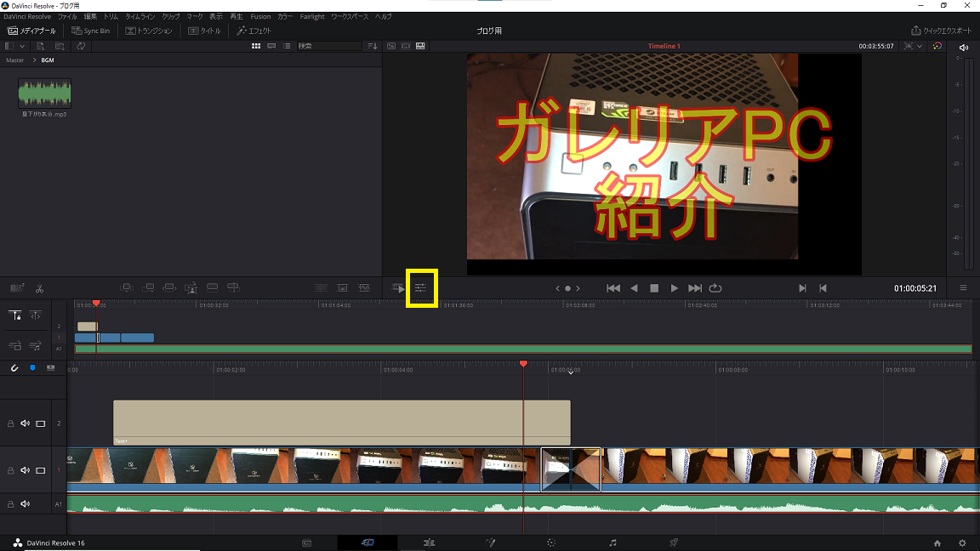Image resolution: width=980 pixels, height=551 pixels.
Task: Click the トランジション button
Action: tap(150, 31)
